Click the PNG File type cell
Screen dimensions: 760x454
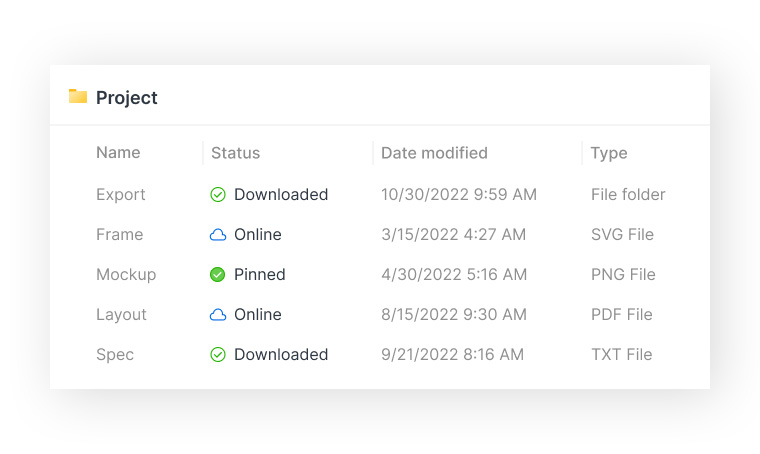point(622,275)
